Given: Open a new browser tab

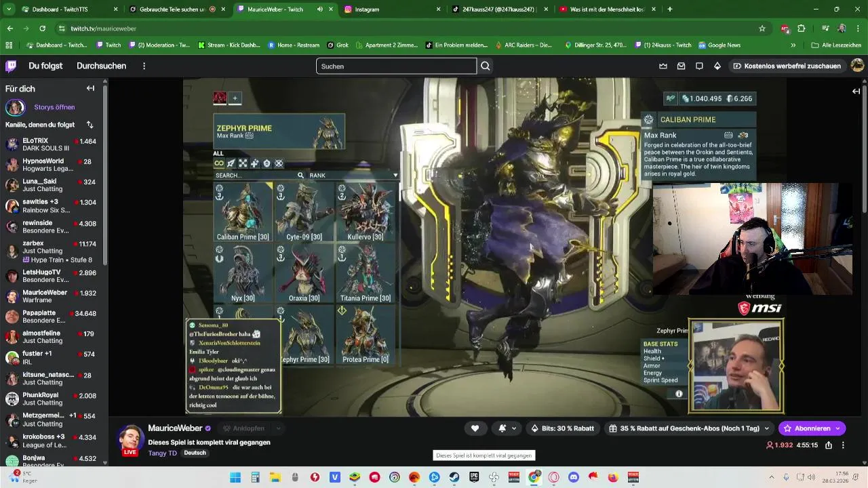Looking at the screenshot, I should point(669,9).
